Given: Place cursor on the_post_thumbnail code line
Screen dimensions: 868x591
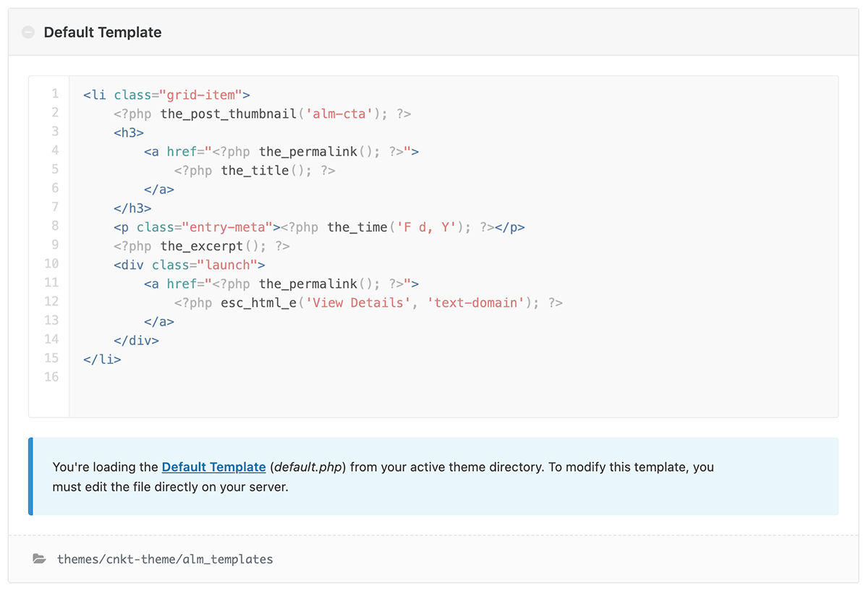Looking at the screenshot, I should click(x=263, y=114).
